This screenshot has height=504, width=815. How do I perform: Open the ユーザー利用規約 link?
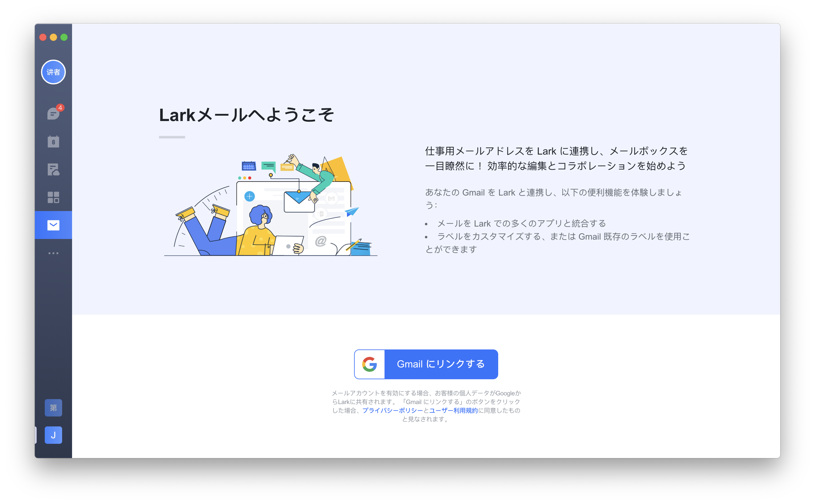pyautogui.click(x=453, y=410)
